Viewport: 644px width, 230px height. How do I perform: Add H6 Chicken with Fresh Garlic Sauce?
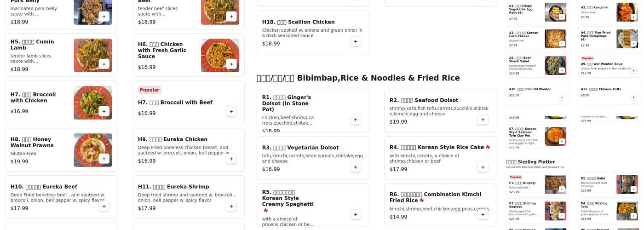[x=231, y=64]
